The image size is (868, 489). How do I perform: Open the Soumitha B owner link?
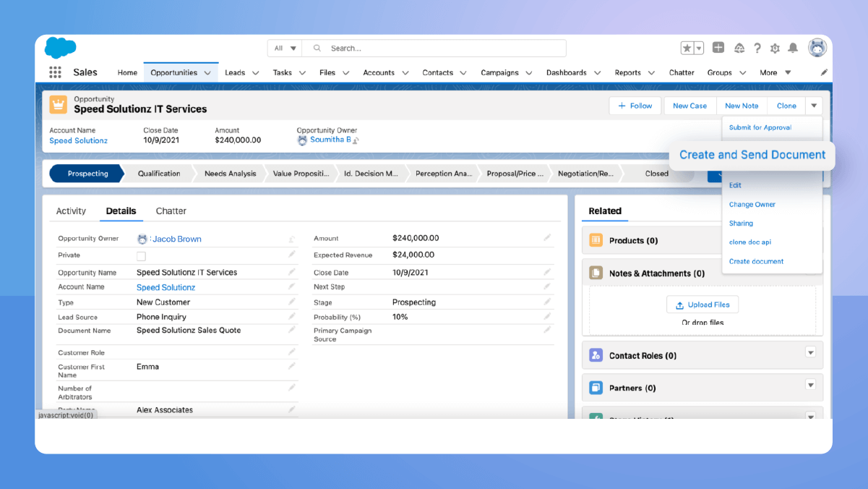pos(330,140)
